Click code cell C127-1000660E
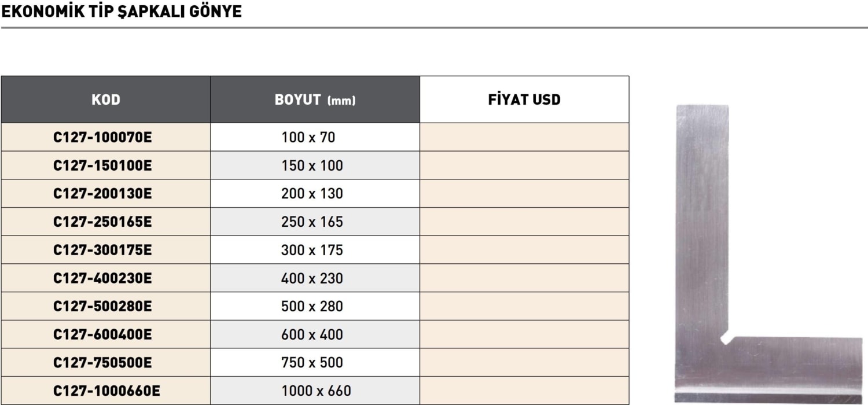Viewport: 868px width, 405px height. 106,391
